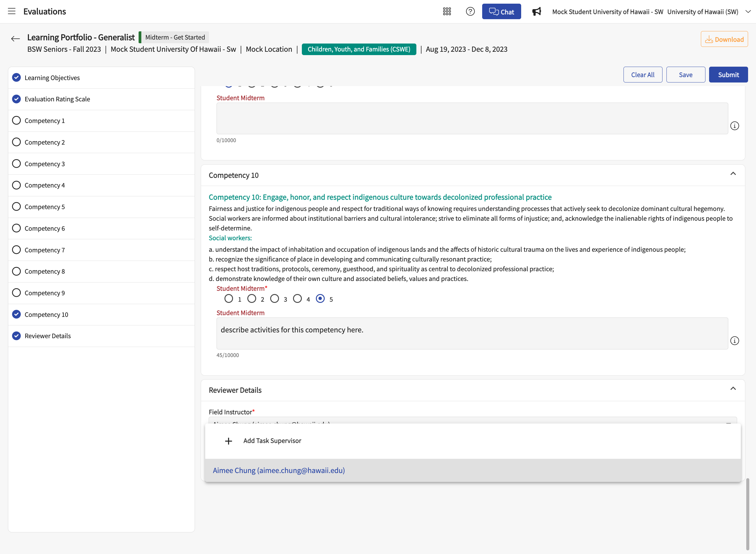Click the empty Student Midterm text field
756x554 pixels.
click(x=472, y=118)
